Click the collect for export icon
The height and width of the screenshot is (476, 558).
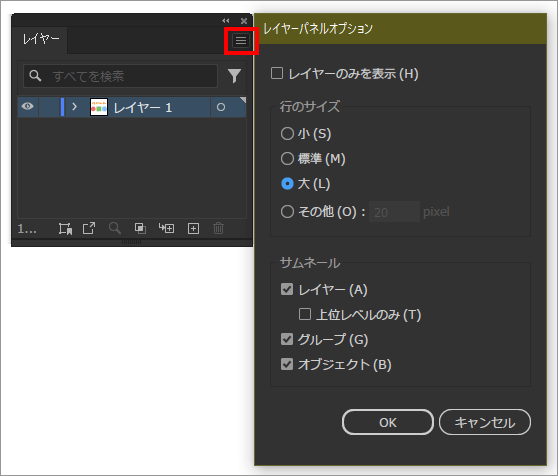tap(65, 228)
